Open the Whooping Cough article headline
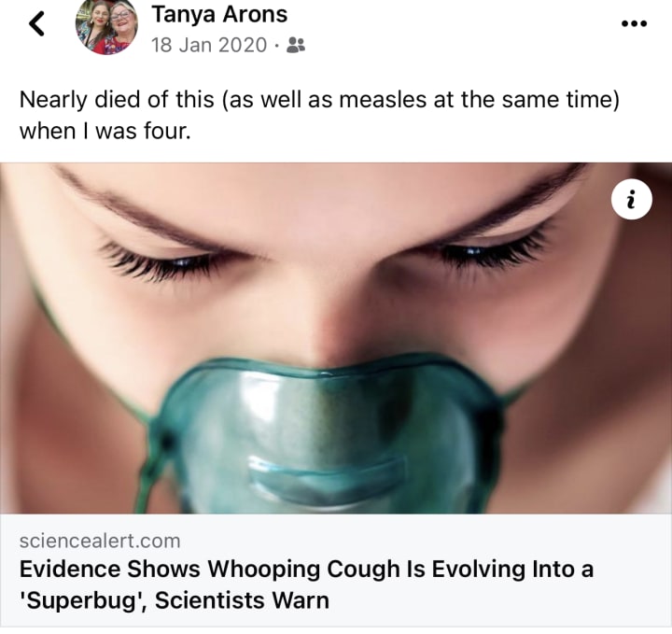The height and width of the screenshot is (634, 672). pos(306,585)
